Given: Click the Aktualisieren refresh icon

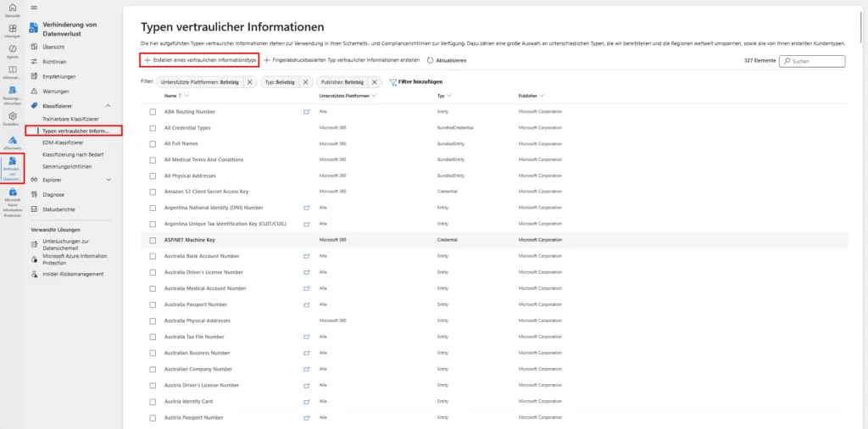Looking at the screenshot, I should (431, 61).
